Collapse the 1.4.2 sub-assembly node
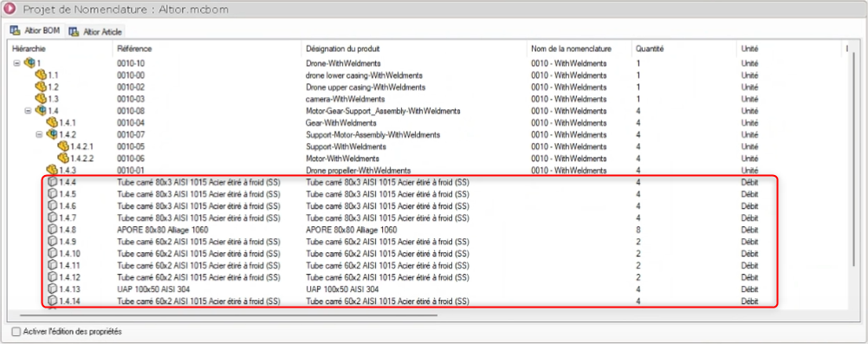This screenshot has width=868, height=344. [x=39, y=134]
